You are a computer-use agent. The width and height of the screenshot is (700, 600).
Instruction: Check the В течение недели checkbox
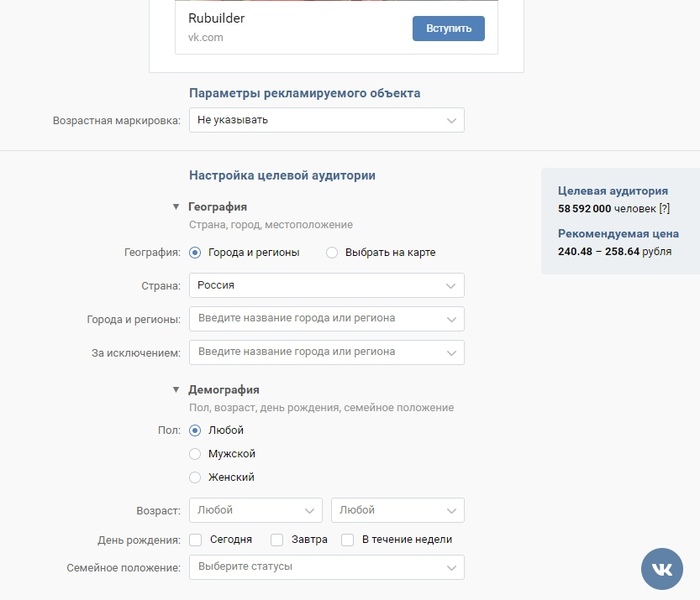[x=348, y=540]
